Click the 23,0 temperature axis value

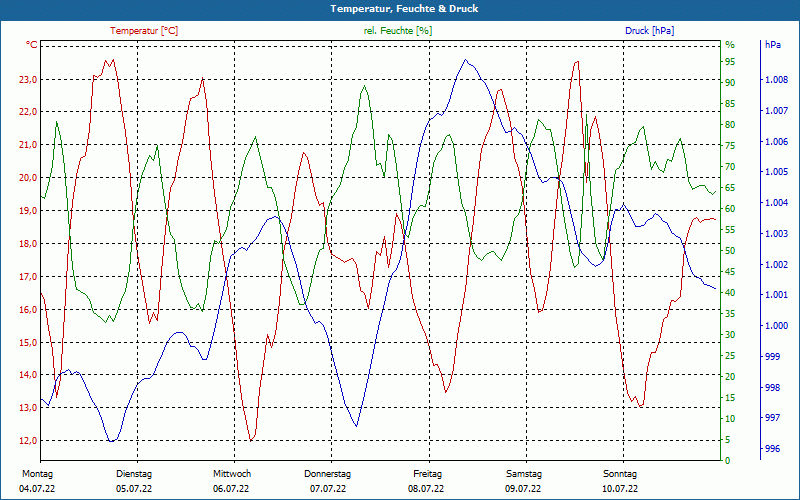(x=28, y=79)
